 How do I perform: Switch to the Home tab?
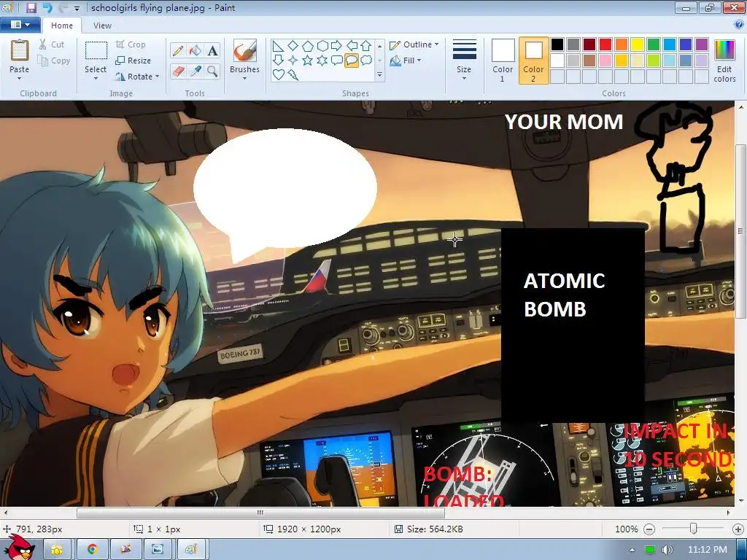(x=62, y=26)
